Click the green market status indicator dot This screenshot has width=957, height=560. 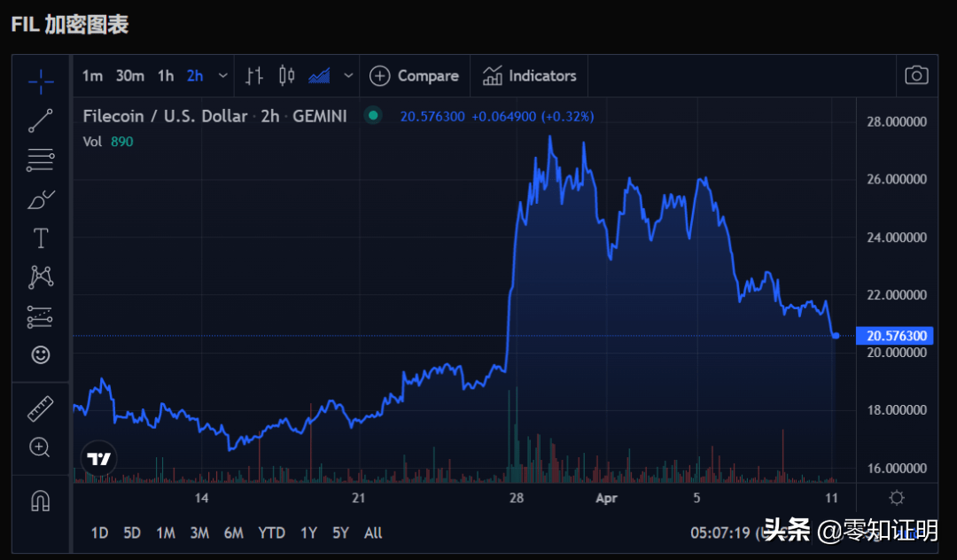click(x=373, y=115)
